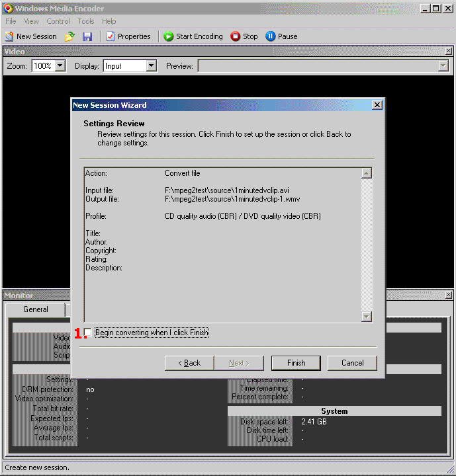Click the settings review scrollbar track
Viewport: 456px width, 476px height.
pyautogui.click(x=367, y=245)
